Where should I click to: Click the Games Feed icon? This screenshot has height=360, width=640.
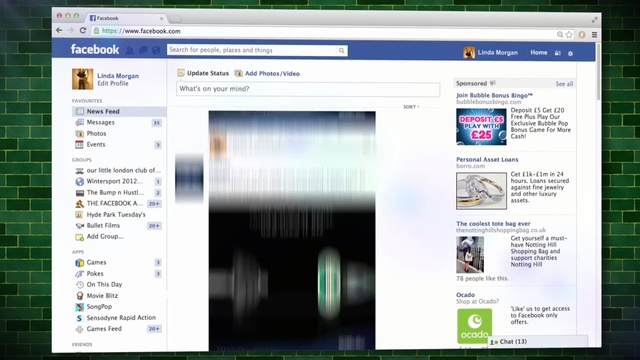80,329
